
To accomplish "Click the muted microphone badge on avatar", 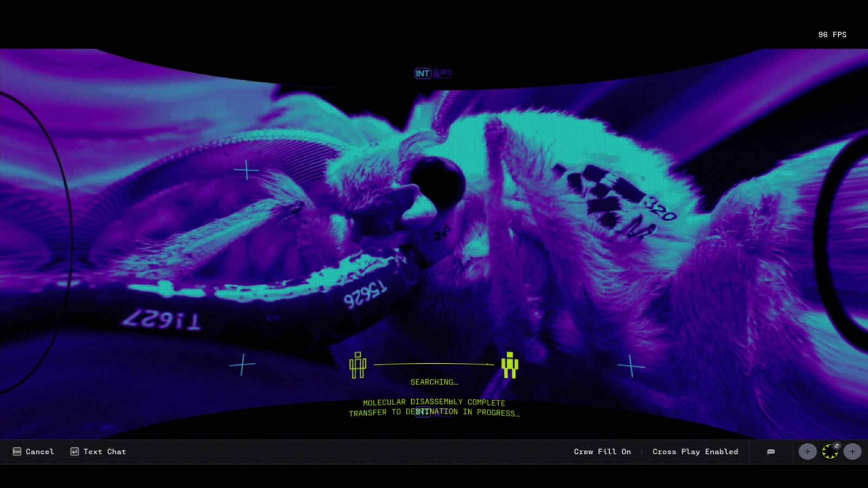I will (837, 446).
